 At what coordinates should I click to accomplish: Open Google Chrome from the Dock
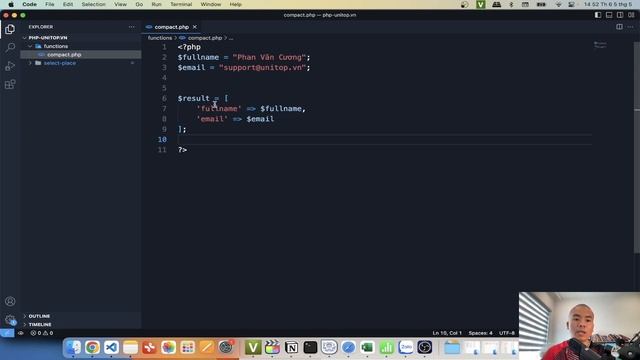point(93,347)
